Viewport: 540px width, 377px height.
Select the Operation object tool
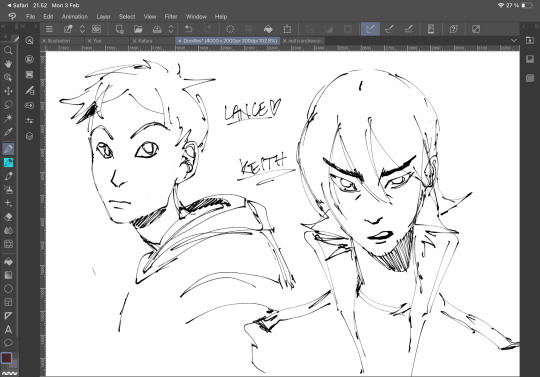click(x=8, y=77)
